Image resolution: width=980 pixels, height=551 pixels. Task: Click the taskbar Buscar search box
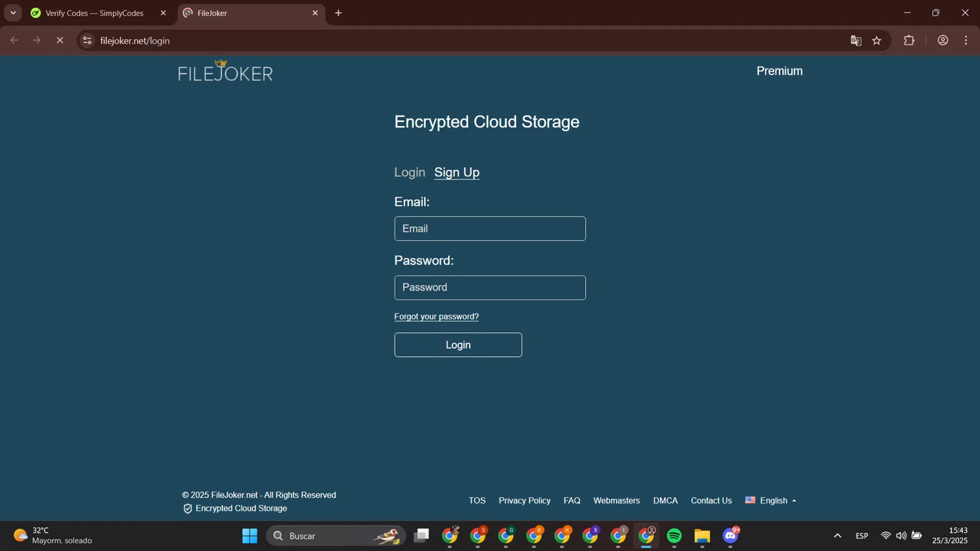pyautogui.click(x=336, y=536)
